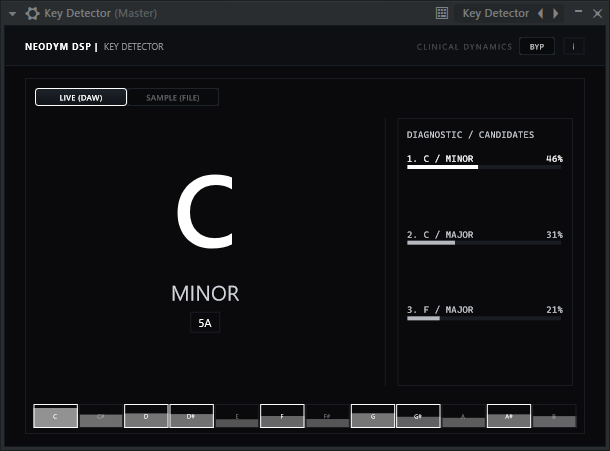Close the Key Detector plugin window
The height and width of the screenshot is (451, 610).
click(597, 14)
